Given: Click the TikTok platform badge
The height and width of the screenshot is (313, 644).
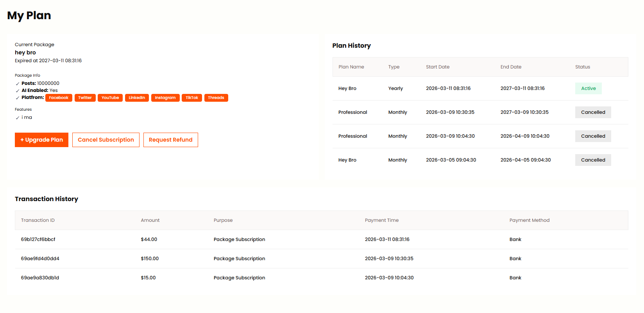Looking at the screenshot, I should [x=191, y=98].
